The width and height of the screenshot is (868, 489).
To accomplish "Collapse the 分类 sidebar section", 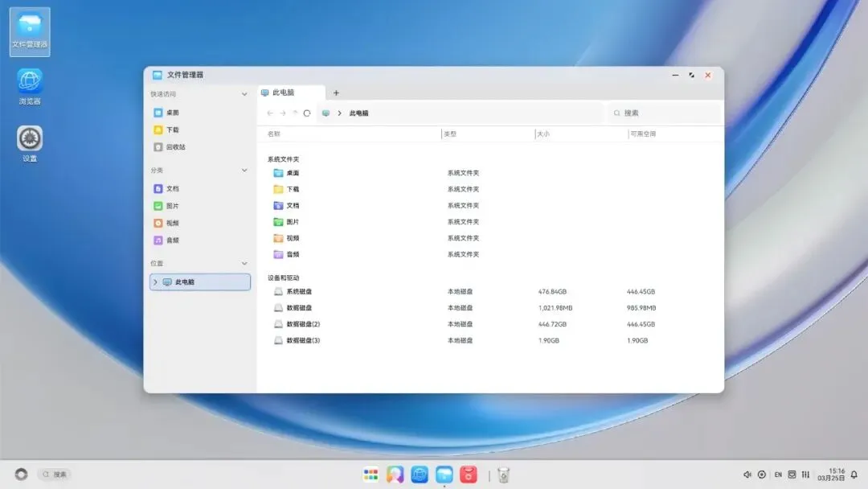I will pyautogui.click(x=244, y=170).
